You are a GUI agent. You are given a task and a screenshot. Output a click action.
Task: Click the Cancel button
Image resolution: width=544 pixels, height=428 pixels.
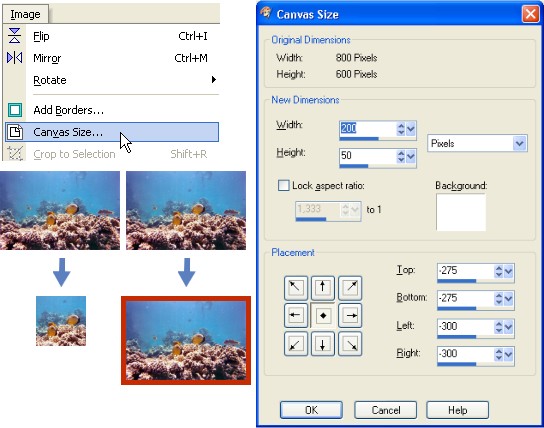[385, 410]
